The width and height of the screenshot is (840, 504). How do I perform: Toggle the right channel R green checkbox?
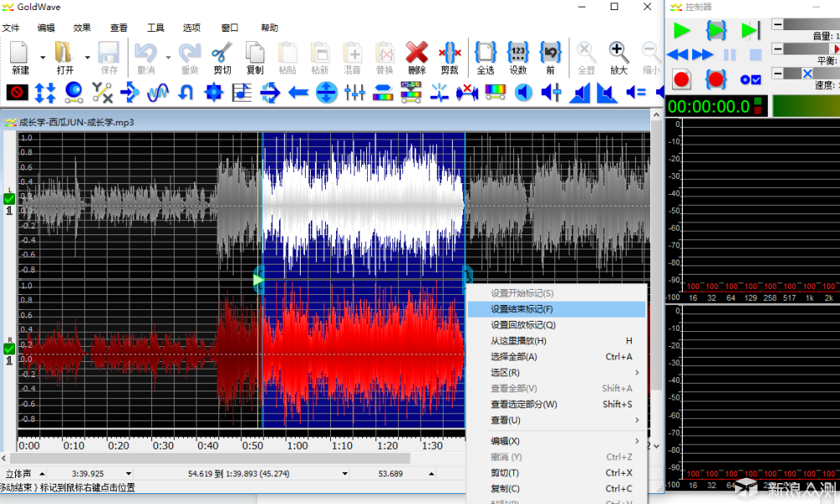9,349
